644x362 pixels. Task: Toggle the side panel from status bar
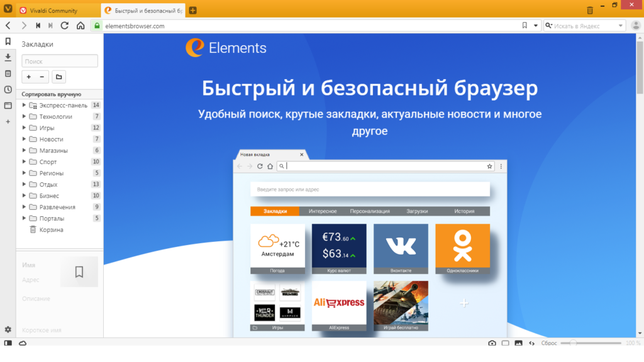click(8, 343)
